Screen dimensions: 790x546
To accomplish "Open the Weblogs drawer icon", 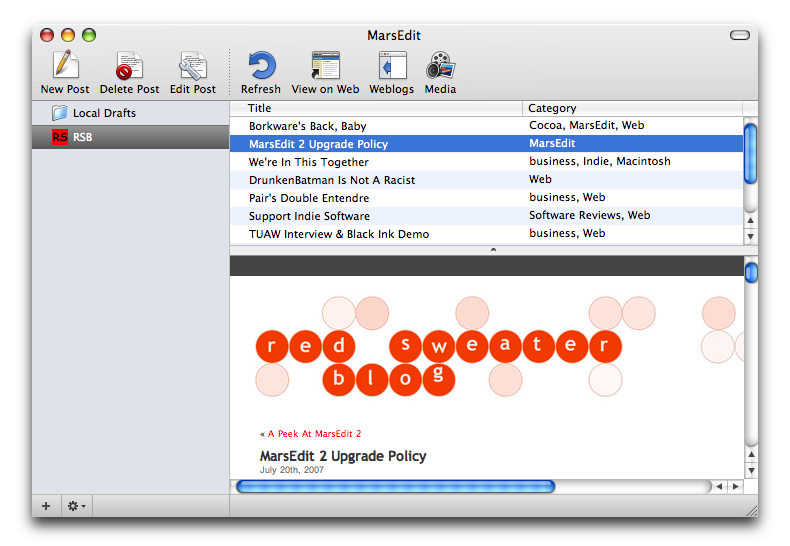I will [x=392, y=65].
